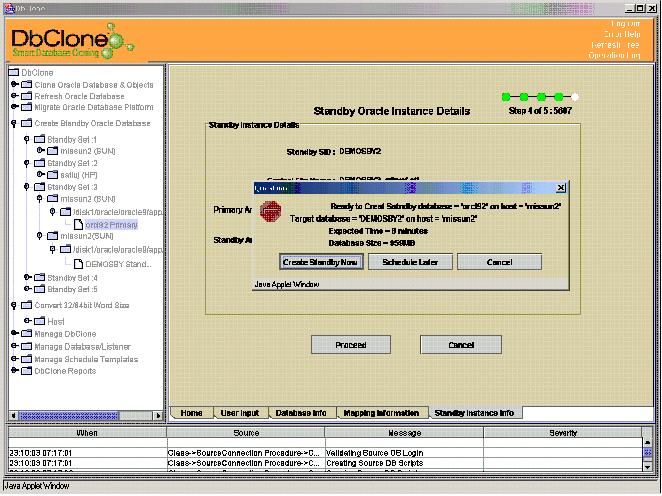Click the Refresh Tree link
This screenshot has height=496, width=662.
615,45
